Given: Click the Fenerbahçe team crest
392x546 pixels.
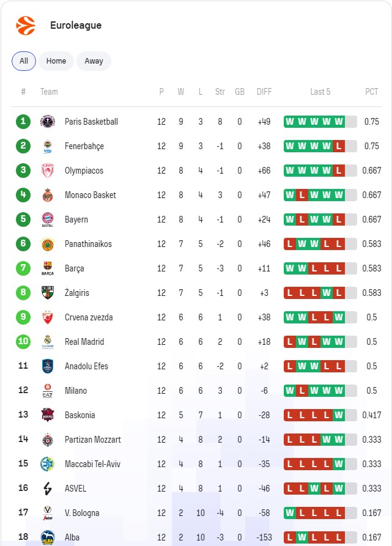Looking at the screenshot, I should coord(48,146).
